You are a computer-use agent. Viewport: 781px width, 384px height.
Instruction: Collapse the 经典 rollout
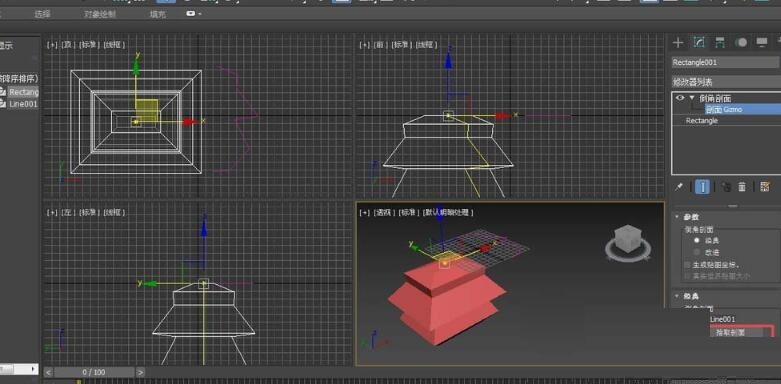pos(677,296)
